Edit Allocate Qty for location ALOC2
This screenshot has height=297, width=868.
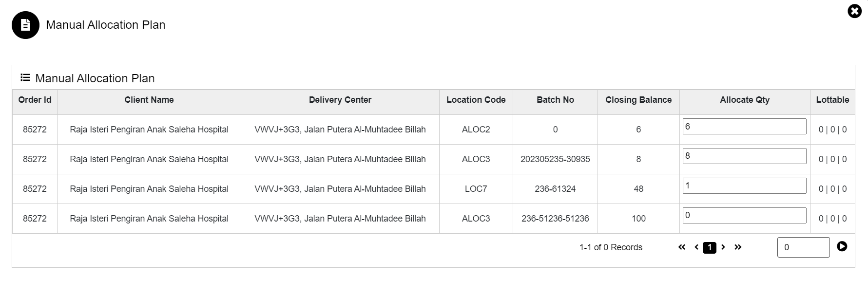click(x=744, y=127)
